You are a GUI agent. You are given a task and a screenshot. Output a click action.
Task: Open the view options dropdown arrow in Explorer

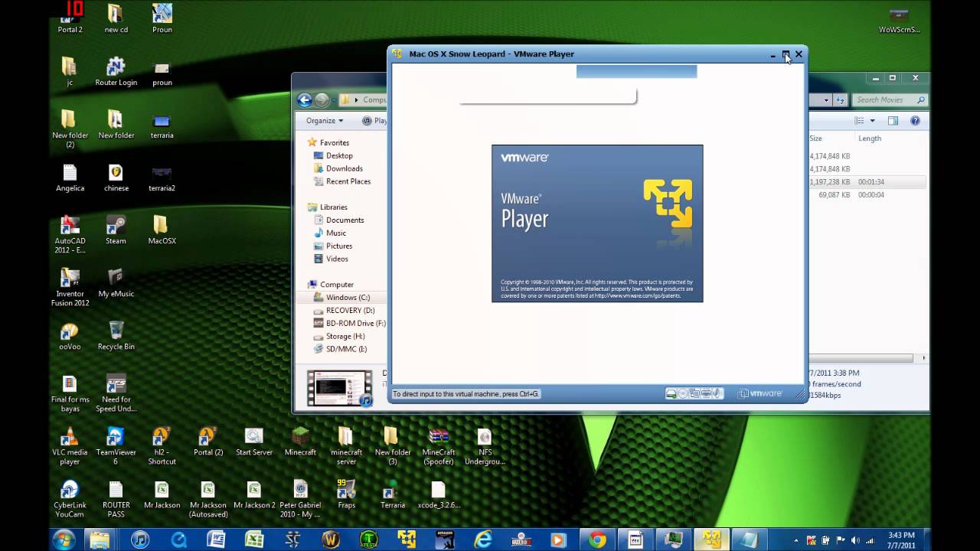point(872,120)
